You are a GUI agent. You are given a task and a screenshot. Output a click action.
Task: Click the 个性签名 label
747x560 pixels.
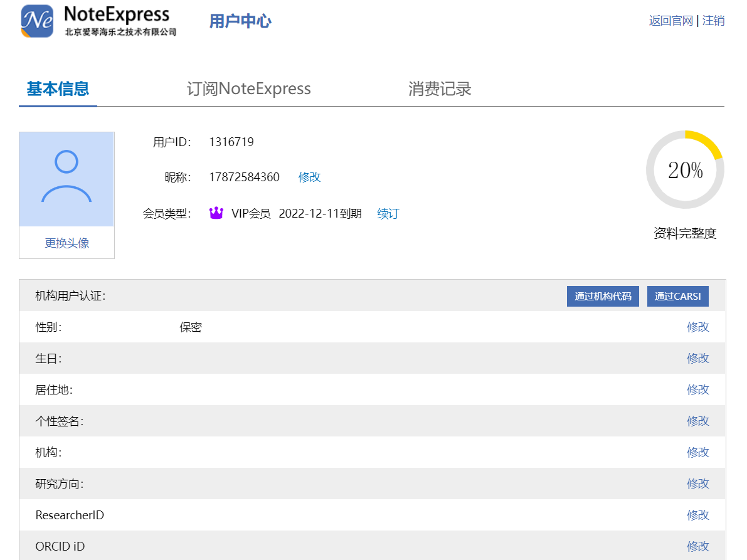click(x=60, y=421)
